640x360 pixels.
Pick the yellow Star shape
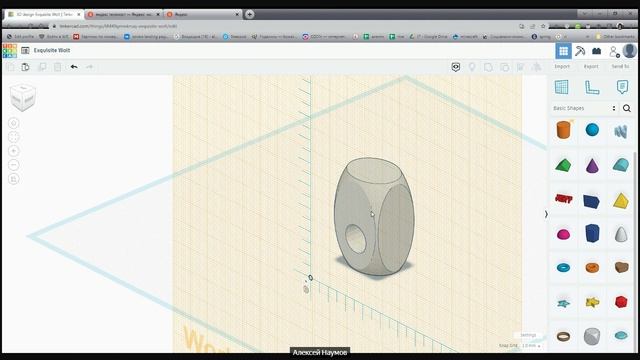click(x=593, y=302)
